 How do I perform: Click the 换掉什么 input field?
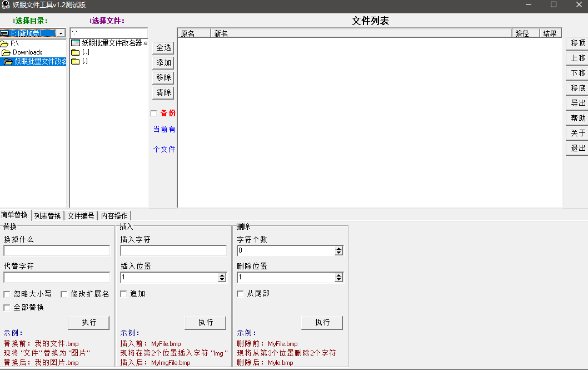click(x=57, y=251)
